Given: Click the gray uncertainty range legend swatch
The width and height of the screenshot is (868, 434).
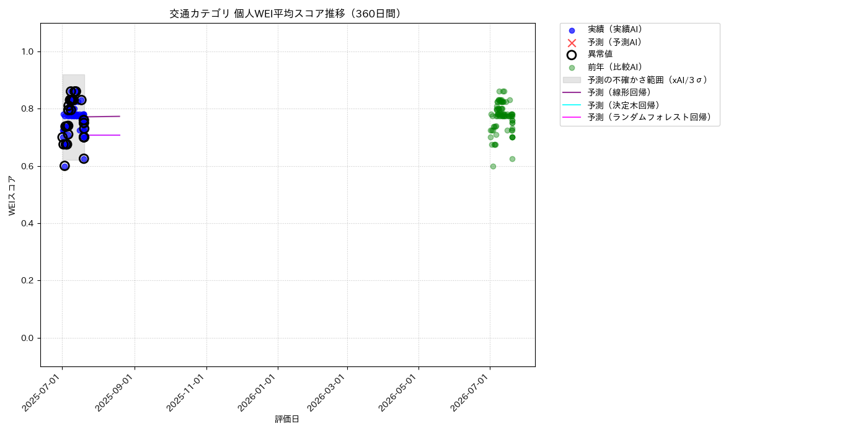Looking at the screenshot, I should point(572,80).
